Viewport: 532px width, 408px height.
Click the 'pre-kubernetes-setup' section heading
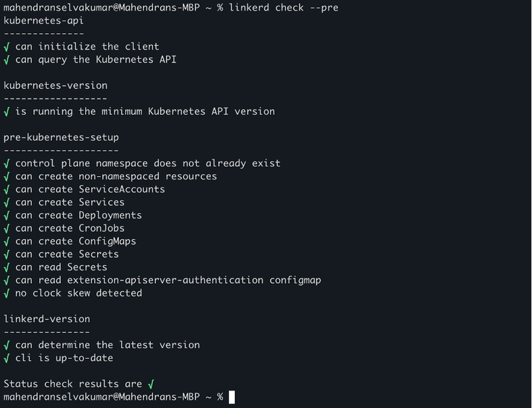pos(61,138)
